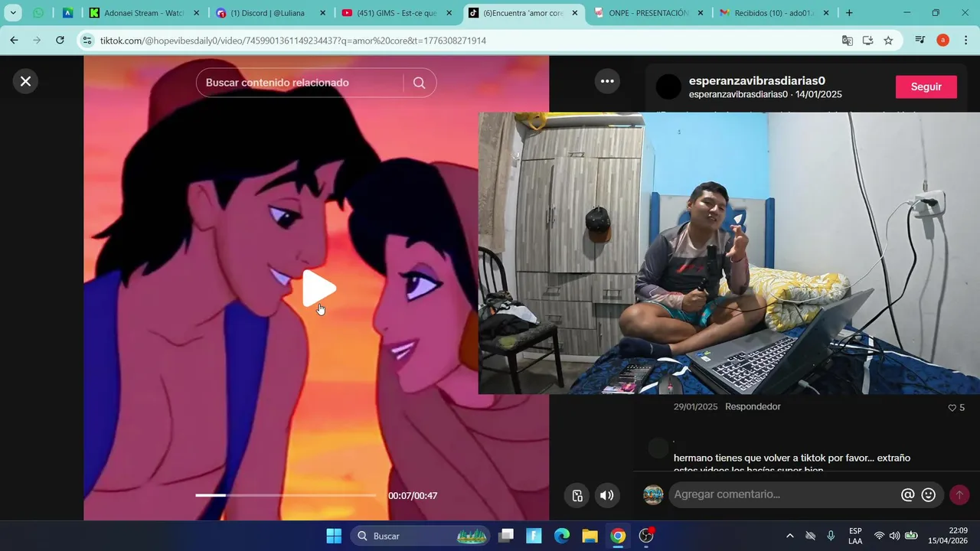This screenshot has width=980, height=551.
Task: Go back with browser back arrow
Action: pos(14,41)
